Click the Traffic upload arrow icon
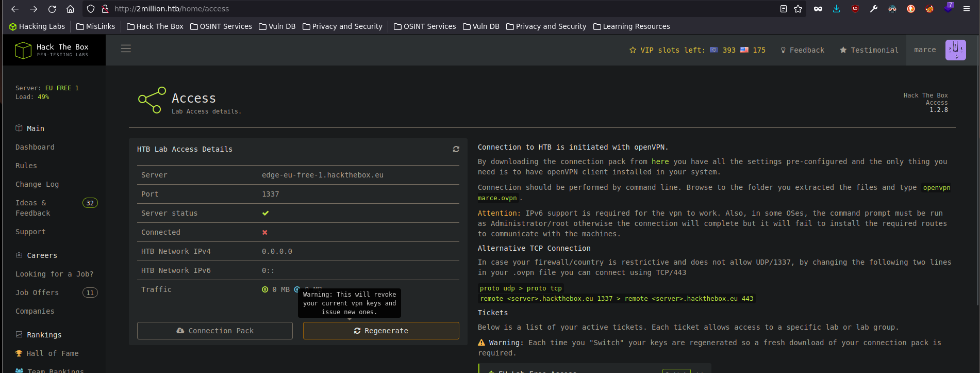Viewport: 980px width, 373px height. [x=265, y=289]
